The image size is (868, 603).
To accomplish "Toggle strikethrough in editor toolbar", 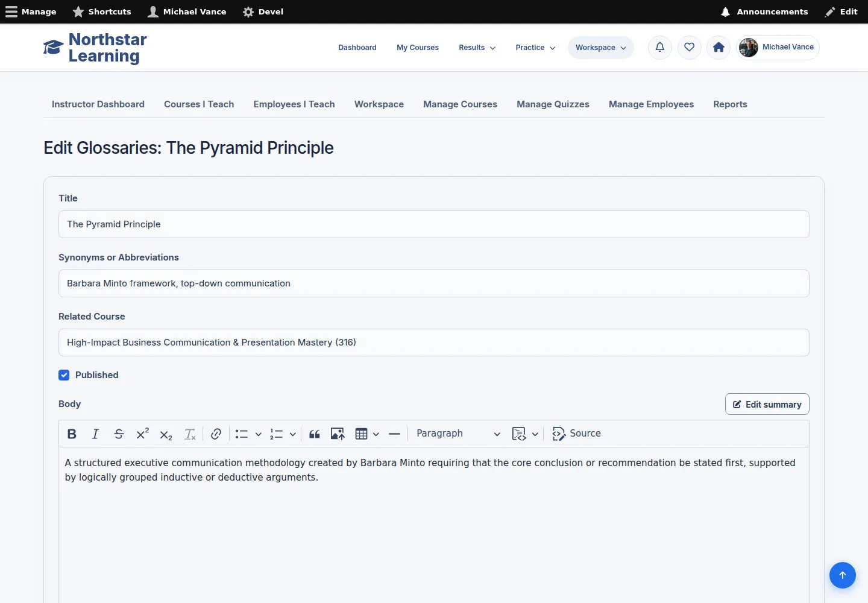I will click(x=119, y=434).
